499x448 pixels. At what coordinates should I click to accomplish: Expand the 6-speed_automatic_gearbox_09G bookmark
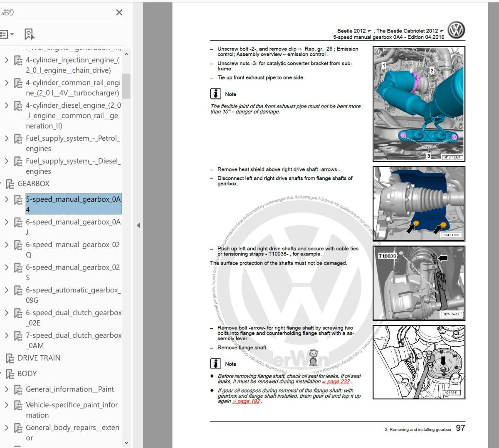tap(7, 290)
